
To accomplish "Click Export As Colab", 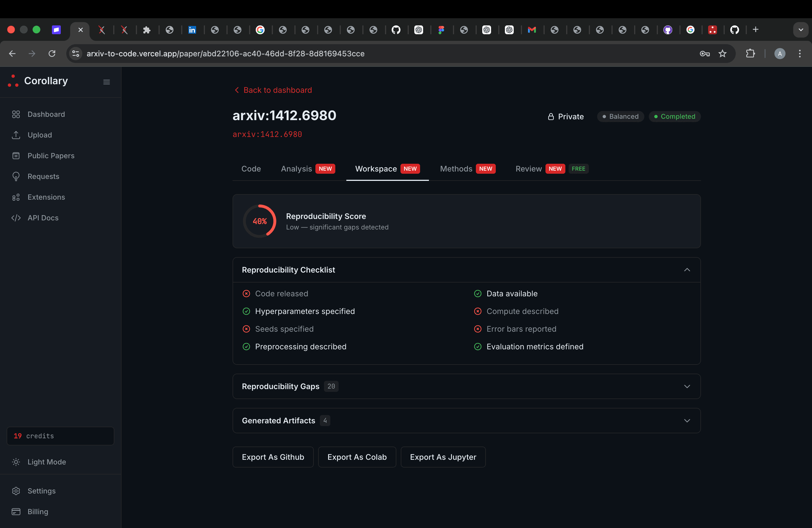I will (x=357, y=457).
